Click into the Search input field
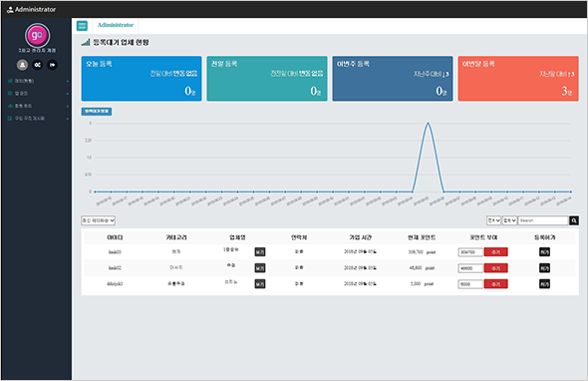 [543, 220]
